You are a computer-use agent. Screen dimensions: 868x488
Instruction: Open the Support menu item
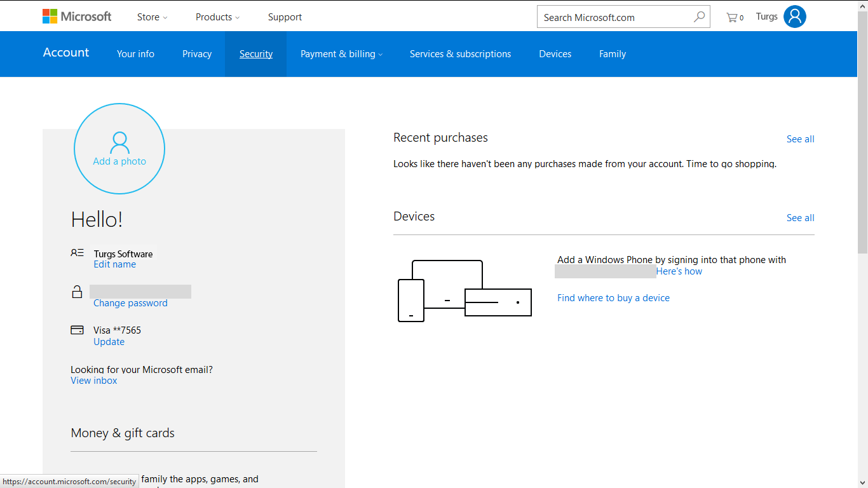point(285,17)
